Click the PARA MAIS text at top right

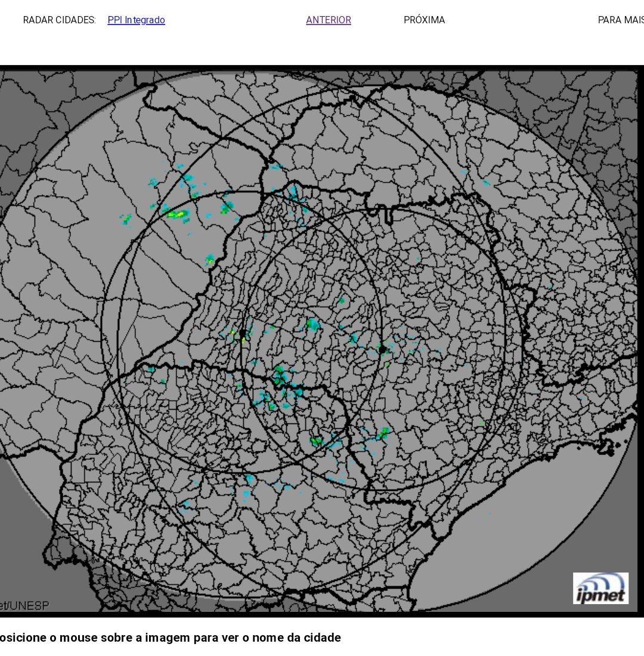click(x=621, y=20)
